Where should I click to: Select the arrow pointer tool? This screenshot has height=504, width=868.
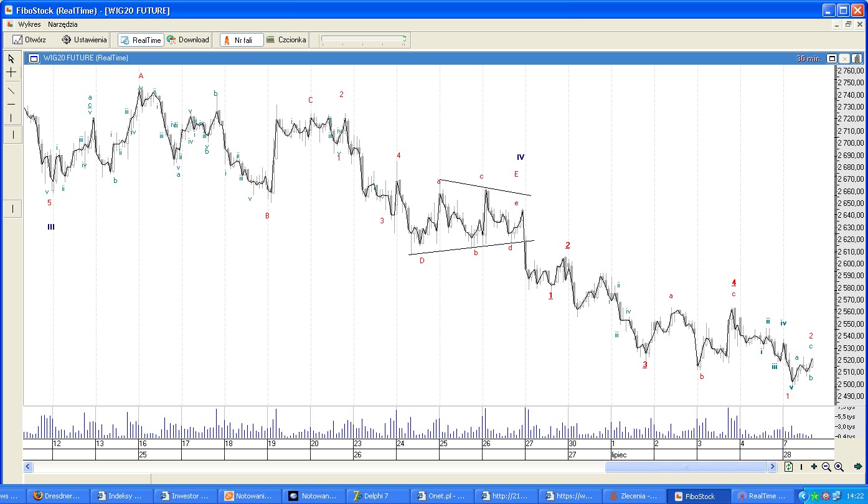pos(11,59)
